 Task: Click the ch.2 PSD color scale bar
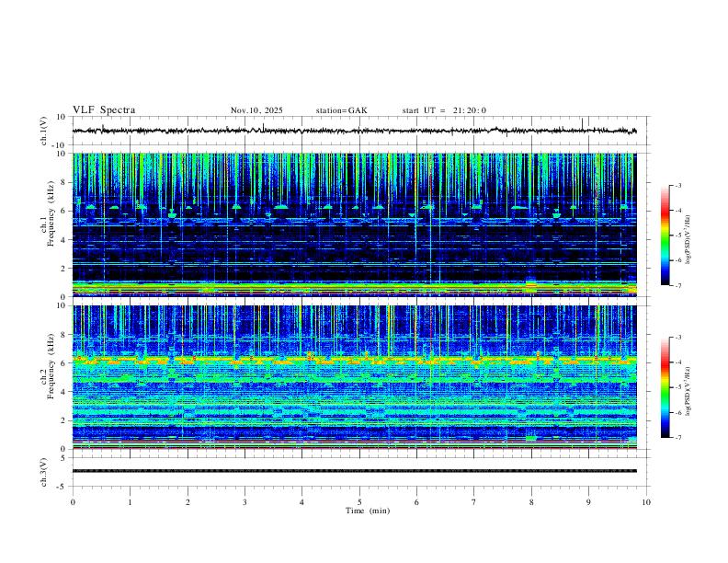coord(665,387)
